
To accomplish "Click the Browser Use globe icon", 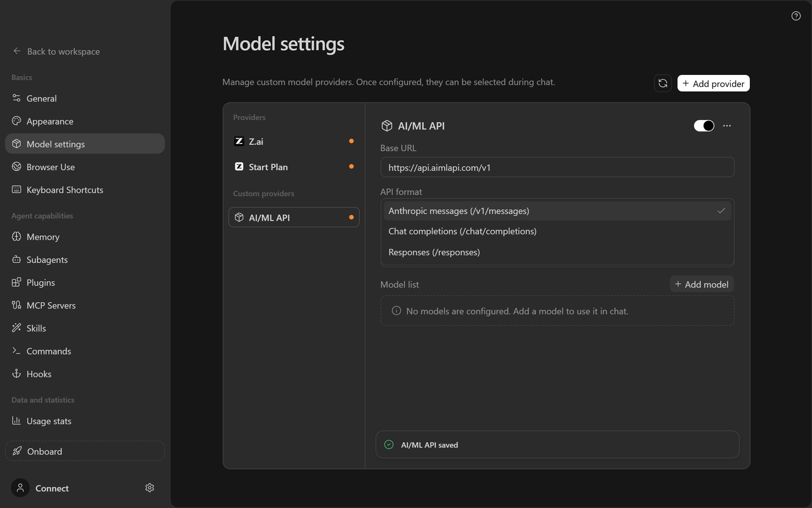I will click(16, 167).
